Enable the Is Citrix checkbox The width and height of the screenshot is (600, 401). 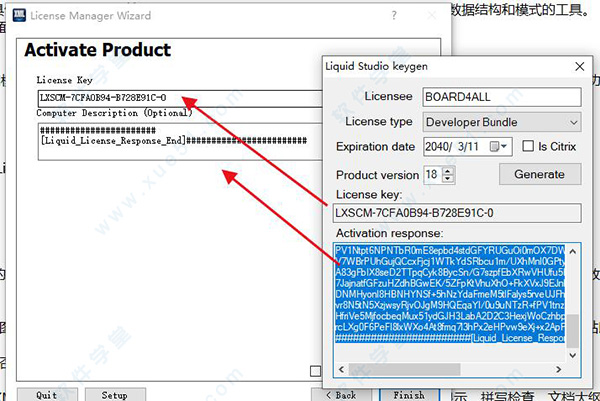[528, 147]
